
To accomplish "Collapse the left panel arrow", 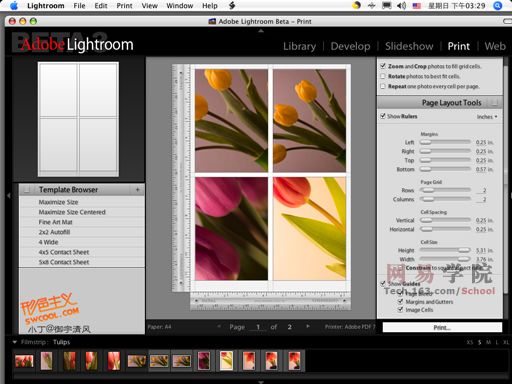I will click(9, 195).
